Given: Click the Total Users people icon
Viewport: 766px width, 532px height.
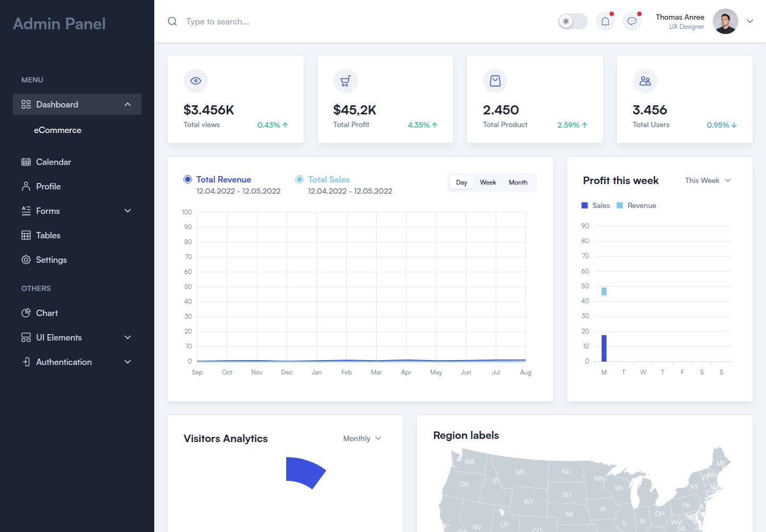Looking at the screenshot, I should 645,81.
